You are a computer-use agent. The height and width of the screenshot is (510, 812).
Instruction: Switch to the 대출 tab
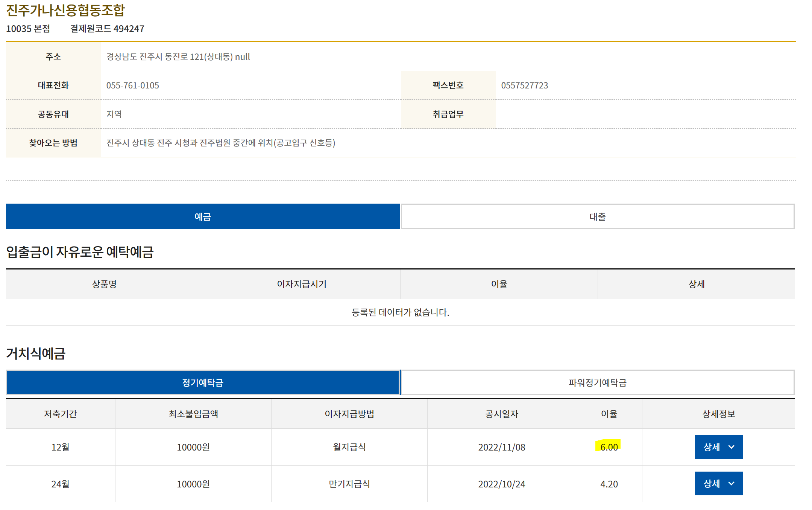click(597, 216)
